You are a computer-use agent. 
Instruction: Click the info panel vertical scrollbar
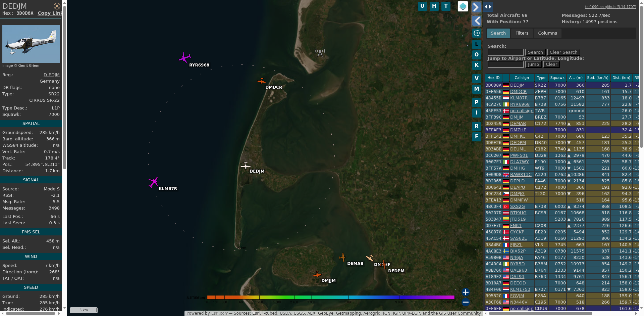tap(64, 87)
